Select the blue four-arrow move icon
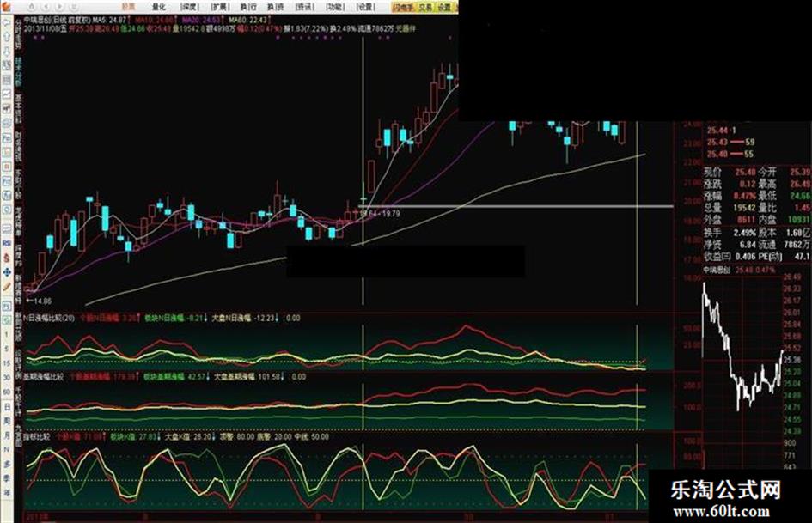The height and width of the screenshot is (523, 812). pos(7,272)
